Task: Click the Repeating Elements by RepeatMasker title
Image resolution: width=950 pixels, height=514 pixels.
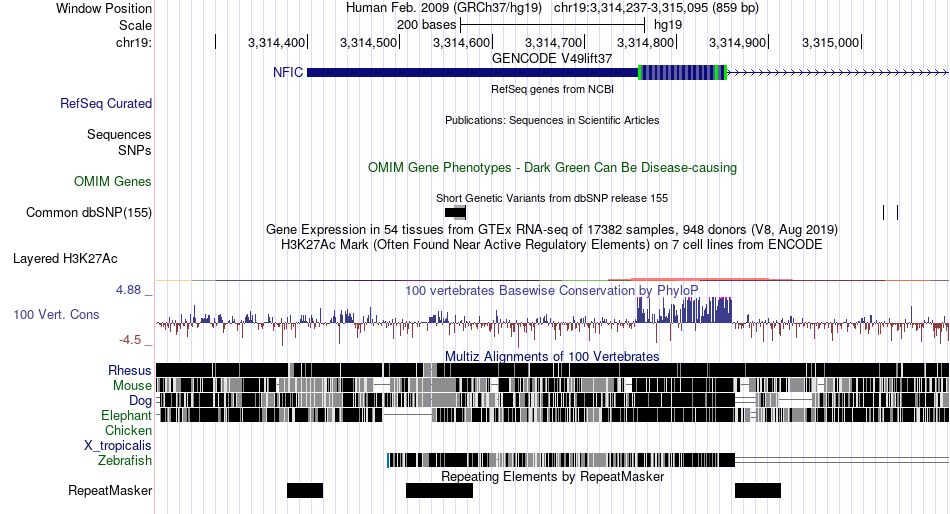Action: tap(552, 476)
